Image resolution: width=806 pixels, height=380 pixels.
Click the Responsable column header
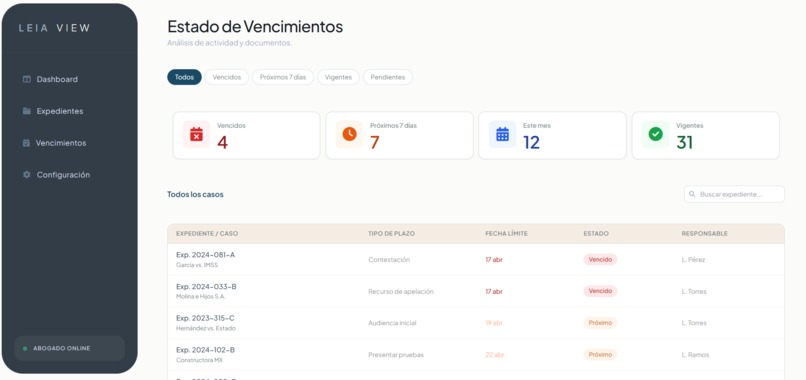point(704,233)
